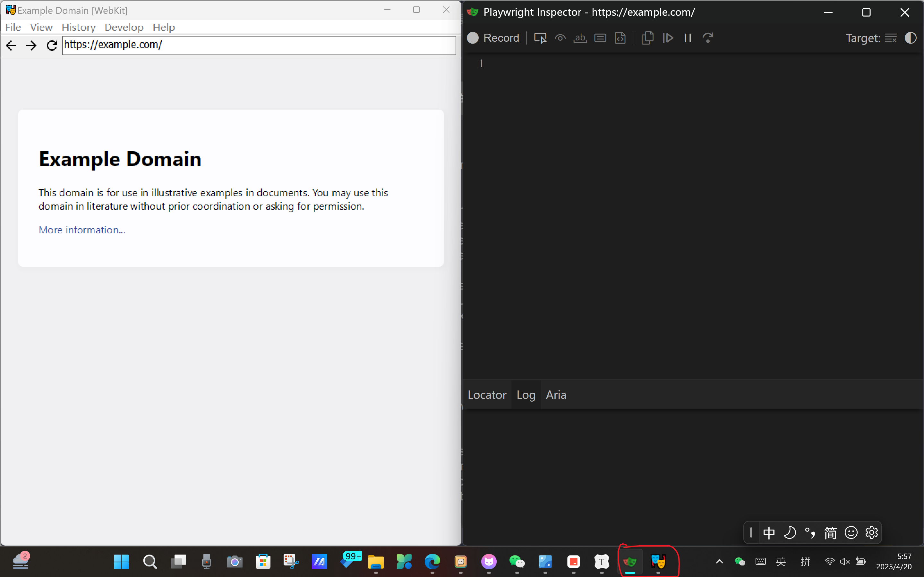Click the Assert snapshot icon
This screenshot has height=577, width=924.
point(620,38)
